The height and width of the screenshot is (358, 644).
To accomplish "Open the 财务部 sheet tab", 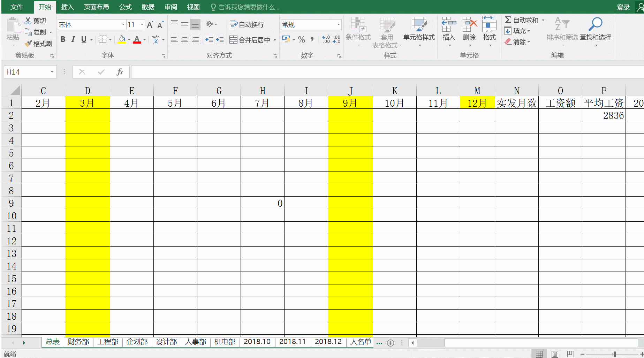I will [78, 342].
